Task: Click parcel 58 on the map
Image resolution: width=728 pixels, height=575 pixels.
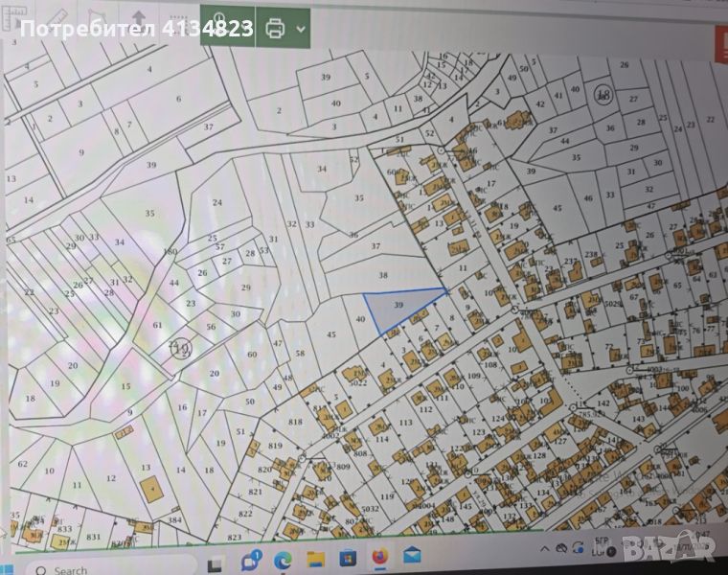Action: [300, 353]
